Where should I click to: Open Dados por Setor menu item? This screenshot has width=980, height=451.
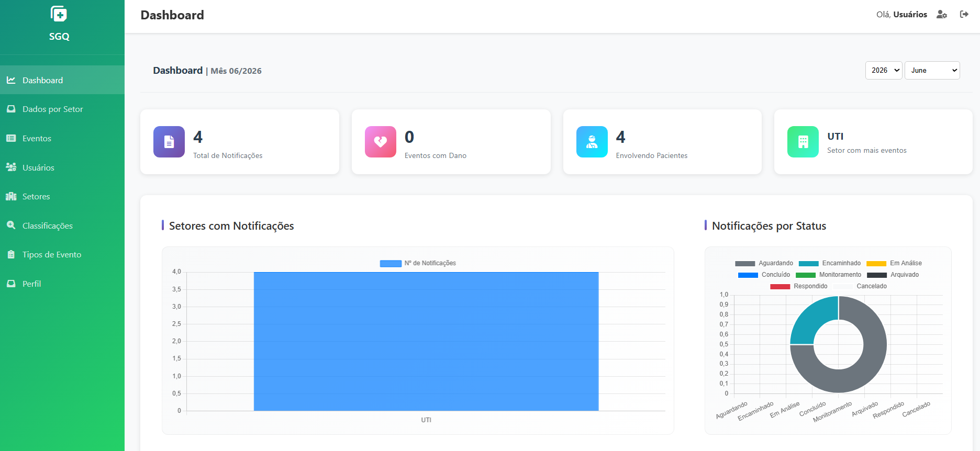[x=62, y=109]
